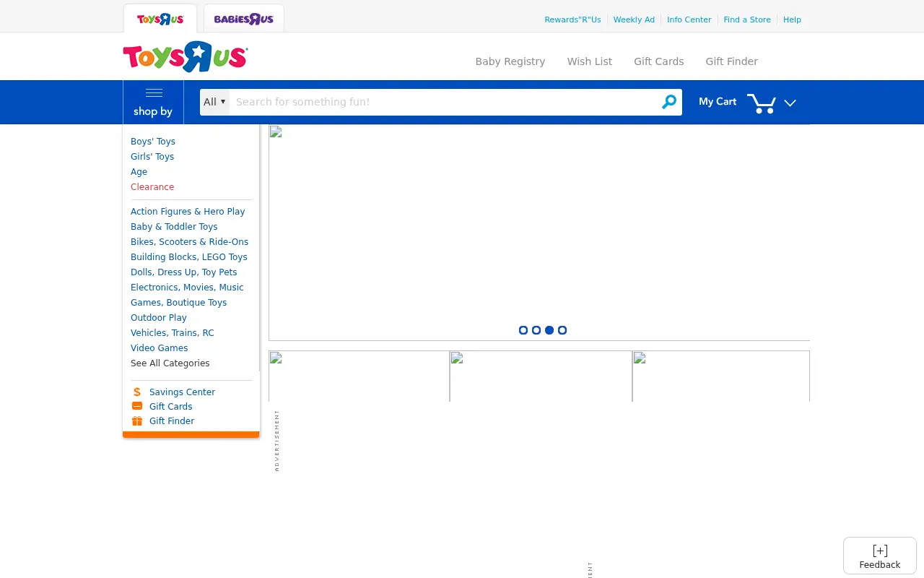Open the Help link

pos(792,20)
